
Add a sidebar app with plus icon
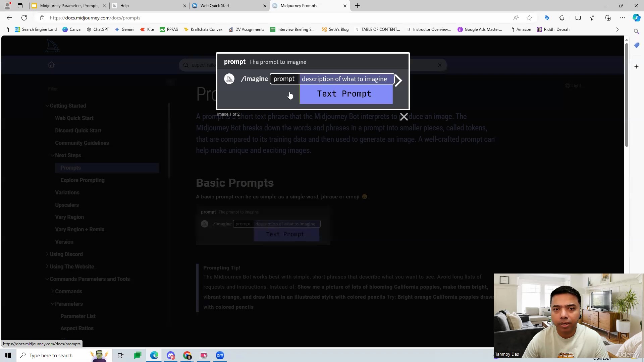coord(636,67)
